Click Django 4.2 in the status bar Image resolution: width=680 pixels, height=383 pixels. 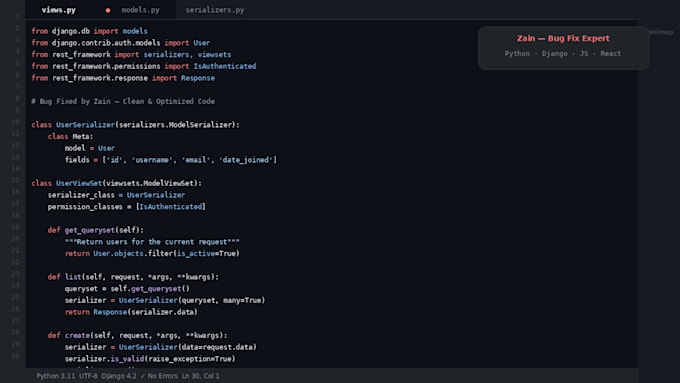coord(119,376)
